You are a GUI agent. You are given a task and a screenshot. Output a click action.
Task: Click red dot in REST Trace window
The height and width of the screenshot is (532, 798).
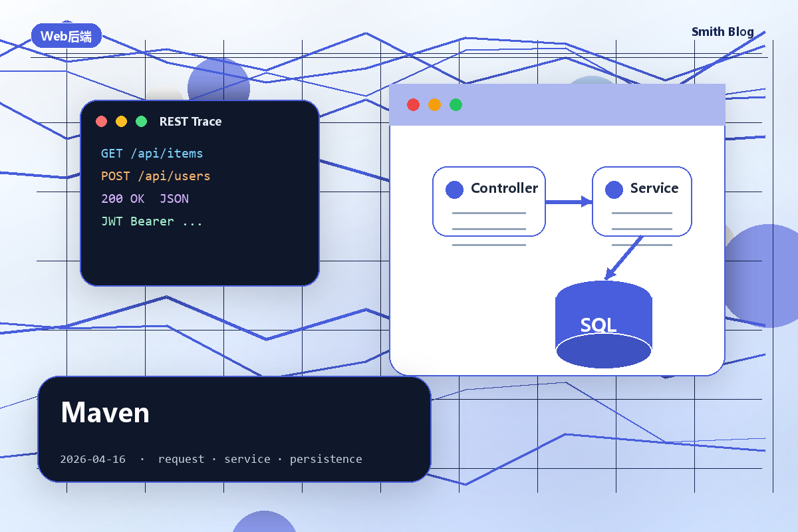pyautogui.click(x=102, y=121)
